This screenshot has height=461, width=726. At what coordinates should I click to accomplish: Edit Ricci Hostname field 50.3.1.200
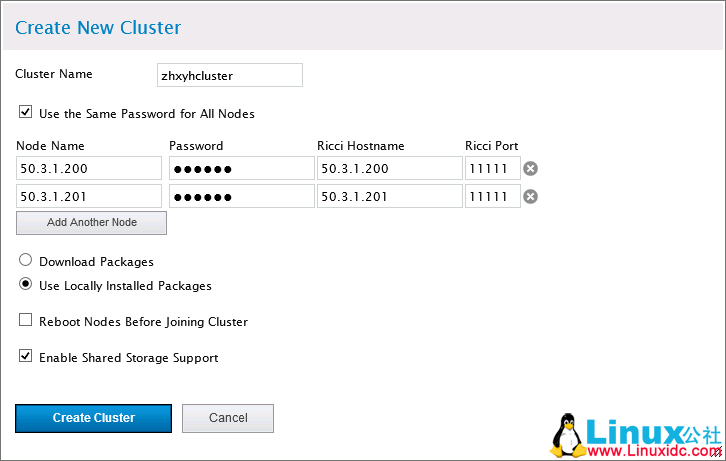click(390, 168)
